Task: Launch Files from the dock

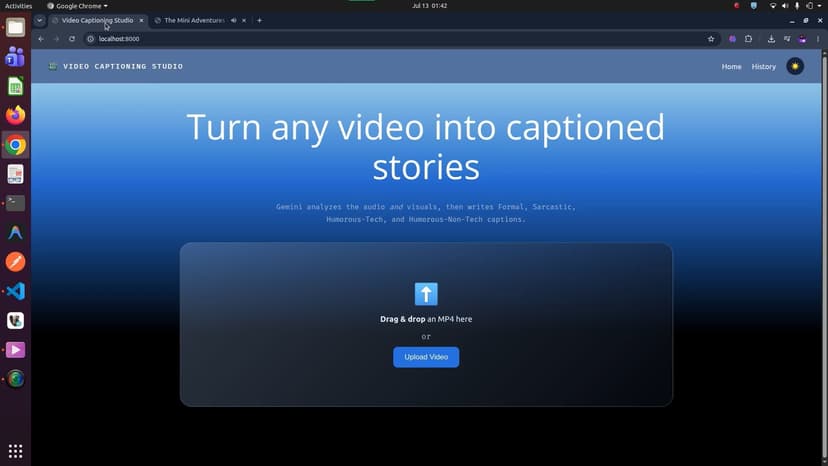Action: tap(15, 27)
